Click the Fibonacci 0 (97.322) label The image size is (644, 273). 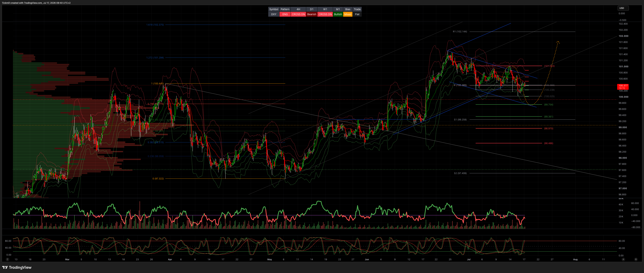pyautogui.click(x=158, y=179)
